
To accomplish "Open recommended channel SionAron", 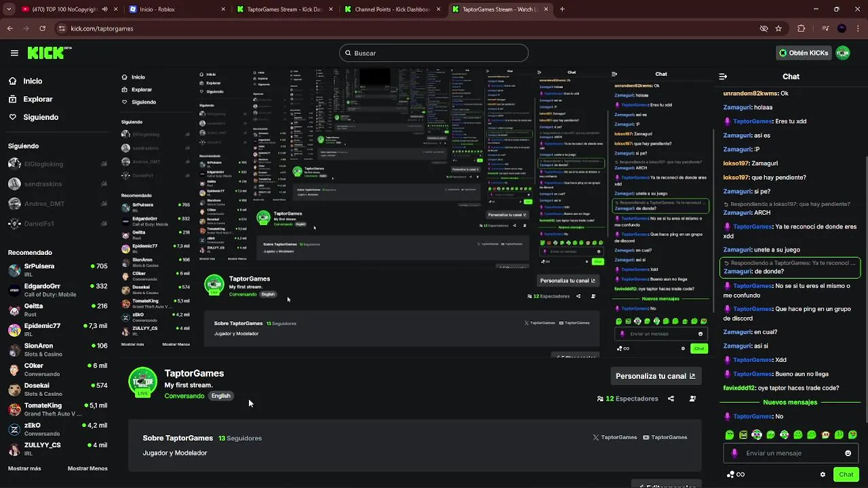I will (x=58, y=350).
